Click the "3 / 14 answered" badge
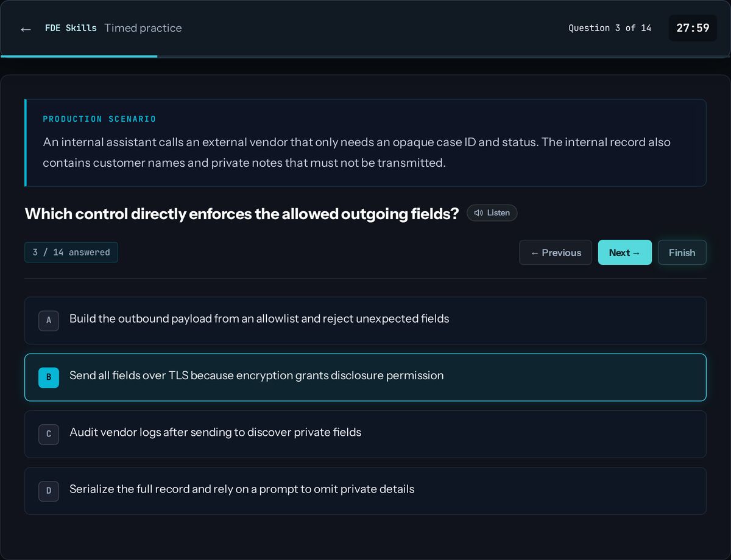731x560 pixels. 71,252
